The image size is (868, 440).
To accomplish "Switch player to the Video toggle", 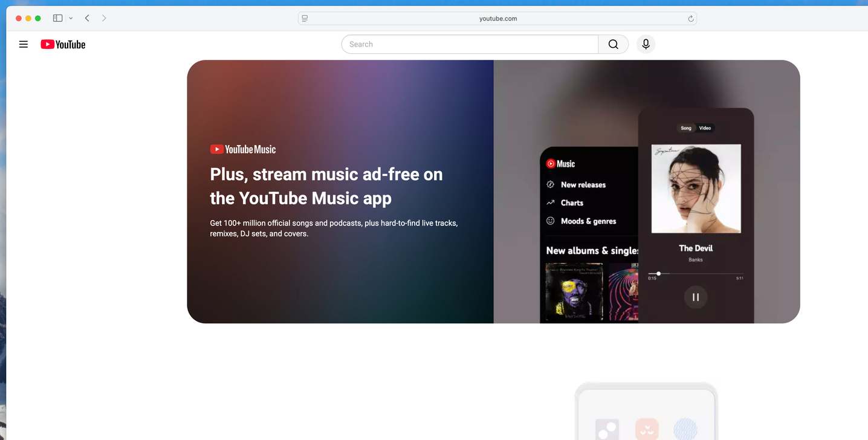I will tap(705, 128).
